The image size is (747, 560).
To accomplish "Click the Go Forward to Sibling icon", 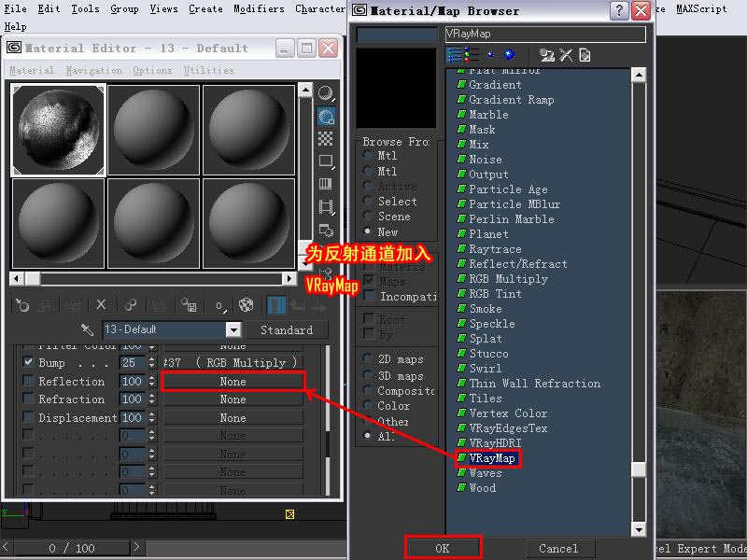I will tap(319, 307).
